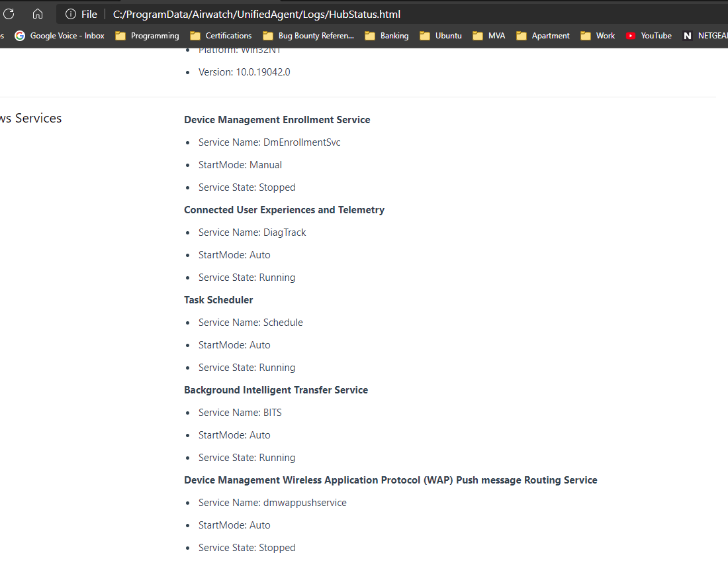Click 'StartMode: Auto' under BITS
This screenshot has width=728, height=561.
[x=234, y=435]
